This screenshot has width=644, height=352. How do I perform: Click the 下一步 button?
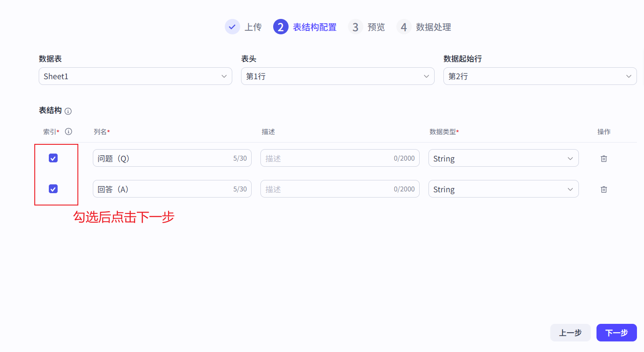pos(616,333)
